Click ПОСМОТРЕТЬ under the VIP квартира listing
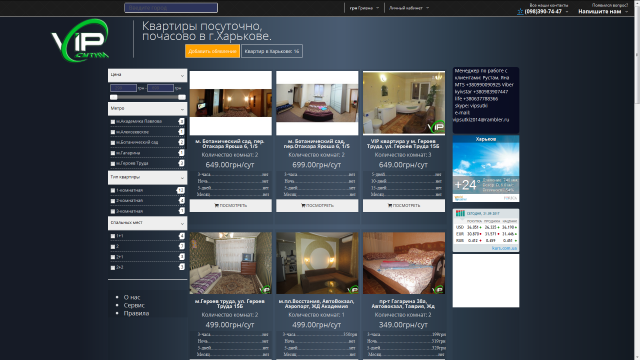This screenshot has width=640, height=360. [404, 206]
